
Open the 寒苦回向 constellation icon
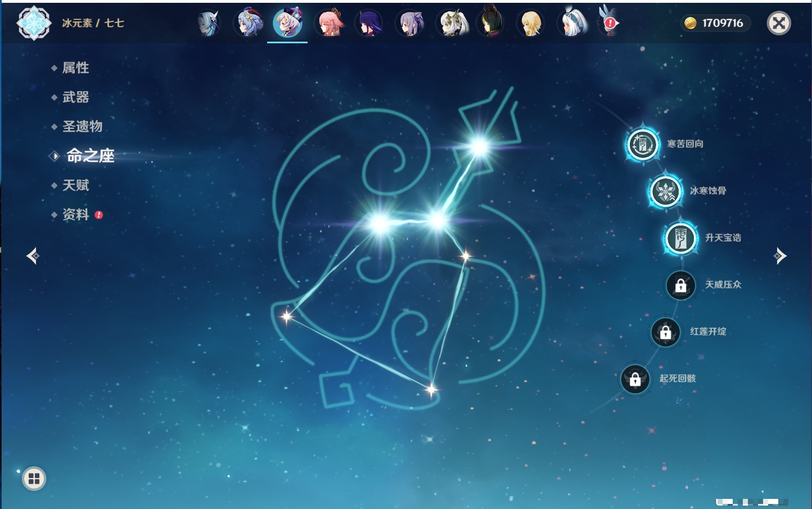[x=643, y=144]
